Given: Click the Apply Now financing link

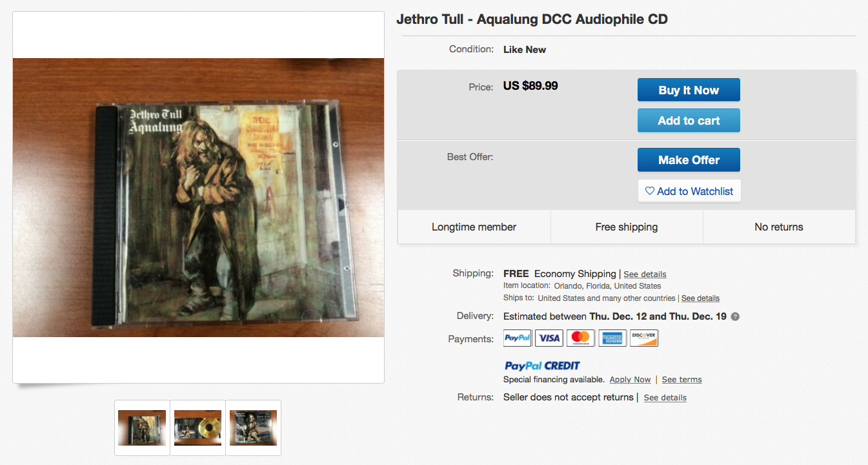Looking at the screenshot, I should point(630,380).
